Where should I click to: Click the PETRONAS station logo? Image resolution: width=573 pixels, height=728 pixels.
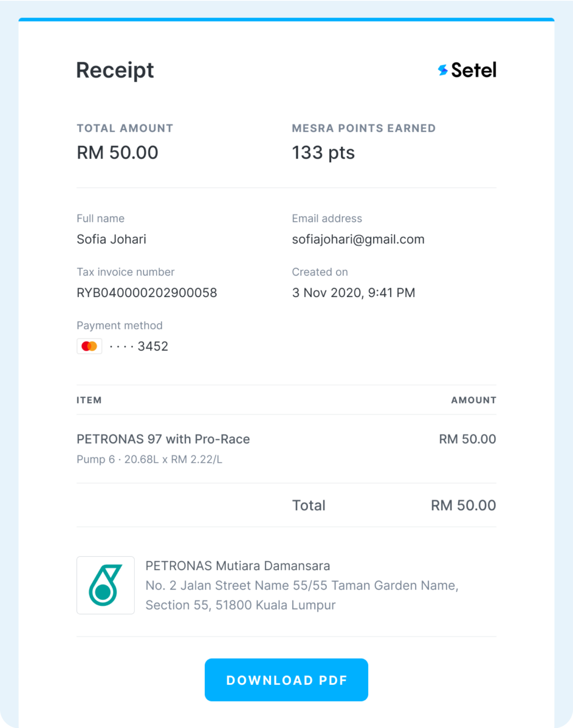pos(105,585)
